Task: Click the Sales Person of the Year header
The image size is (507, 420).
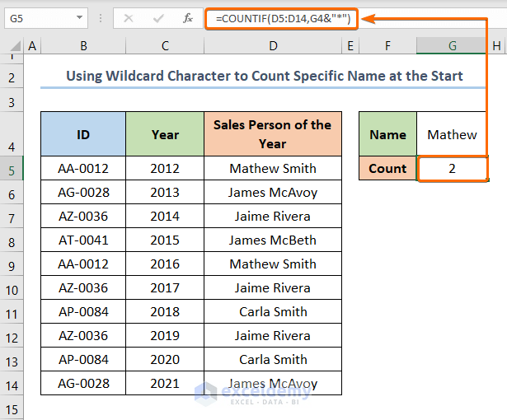Action: click(x=273, y=134)
